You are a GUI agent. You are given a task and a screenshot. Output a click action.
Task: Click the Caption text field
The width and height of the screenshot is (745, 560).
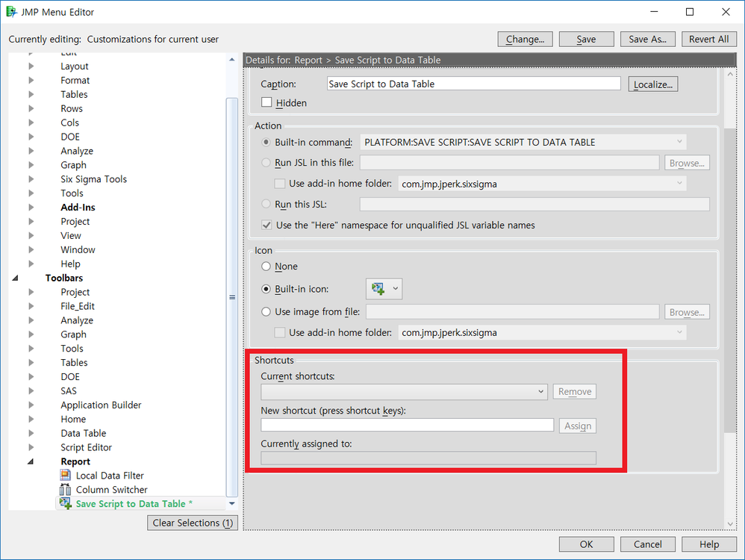point(474,84)
